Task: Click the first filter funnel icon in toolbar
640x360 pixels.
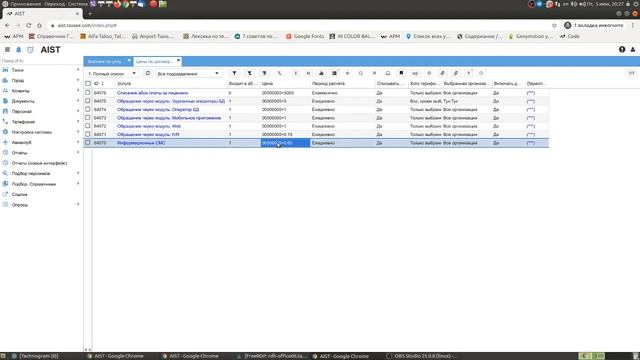Action: pyautogui.click(x=234, y=73)
